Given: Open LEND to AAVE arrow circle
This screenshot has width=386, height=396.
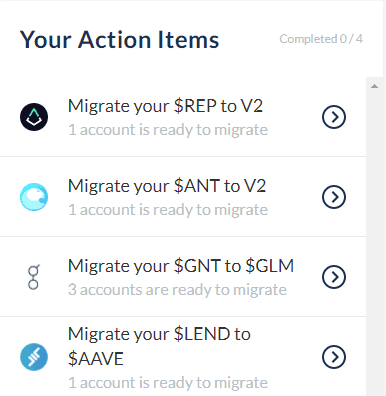Looking at the screenshot, I should (334, 357).
